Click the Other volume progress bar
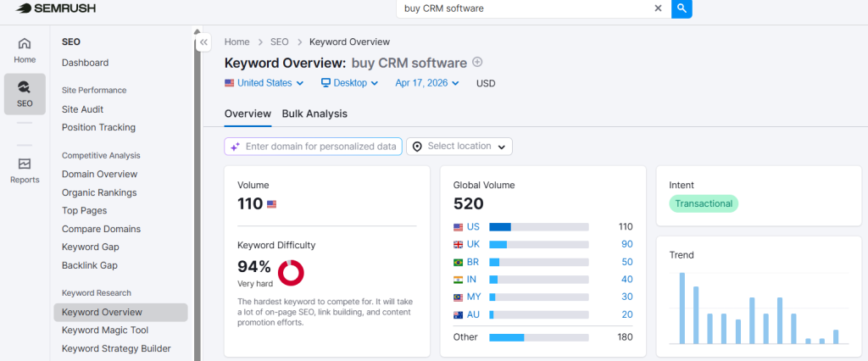Viewport: 868px width, 361px height. point(538,337)
